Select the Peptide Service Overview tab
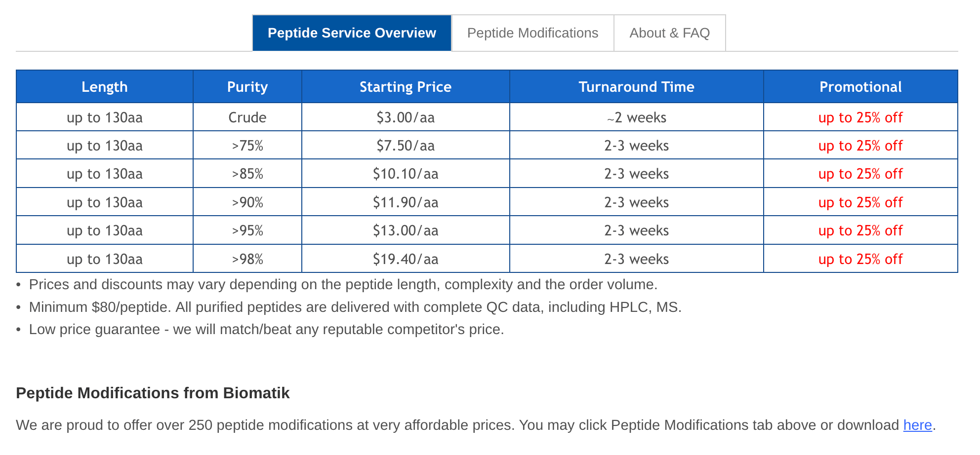Viewport: 980px width, 455px height. coord(352,33)
